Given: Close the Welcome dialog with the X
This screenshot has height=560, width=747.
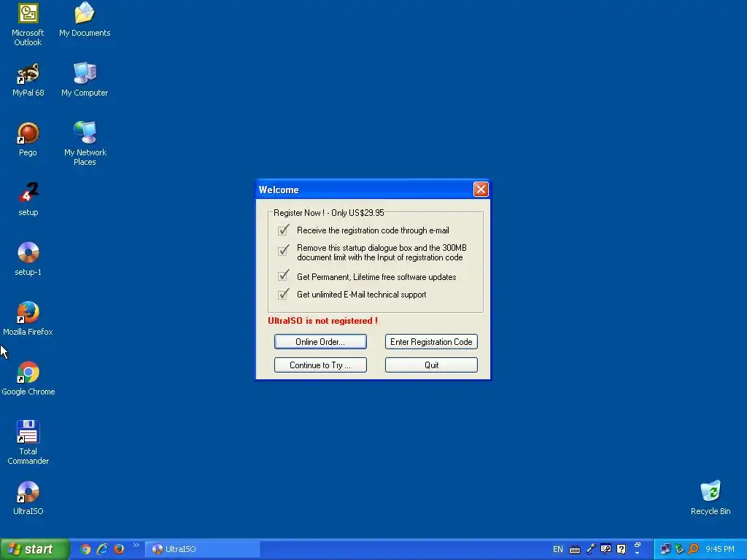Looking at the screenshot, I should (481, 190).
